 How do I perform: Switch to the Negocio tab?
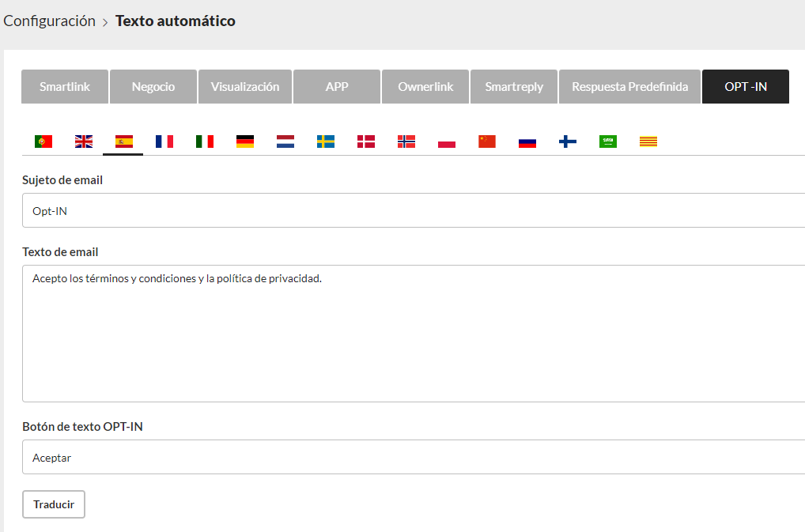point(153,87)
